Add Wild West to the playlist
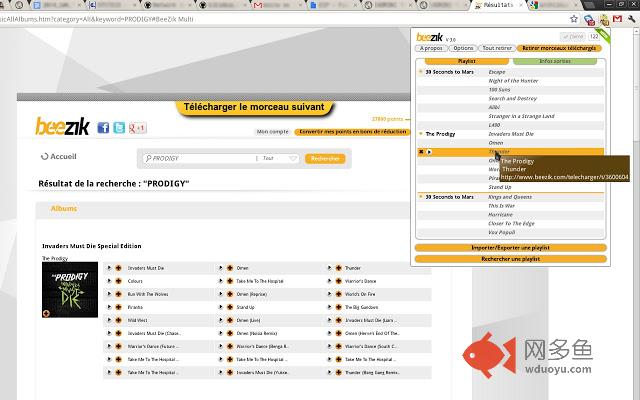The width and height of the screenshot is (640, 400). [x=118, y=320]
